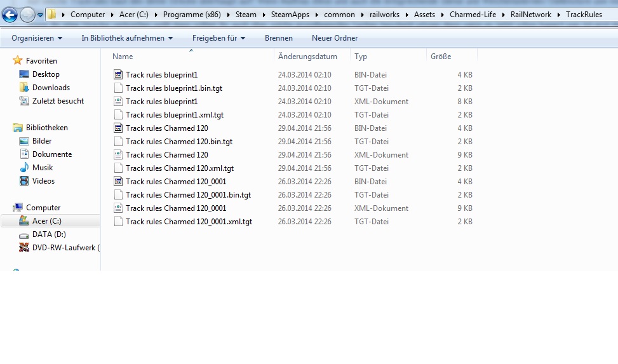Open the Organisieren menu

[x=37, y=38]
